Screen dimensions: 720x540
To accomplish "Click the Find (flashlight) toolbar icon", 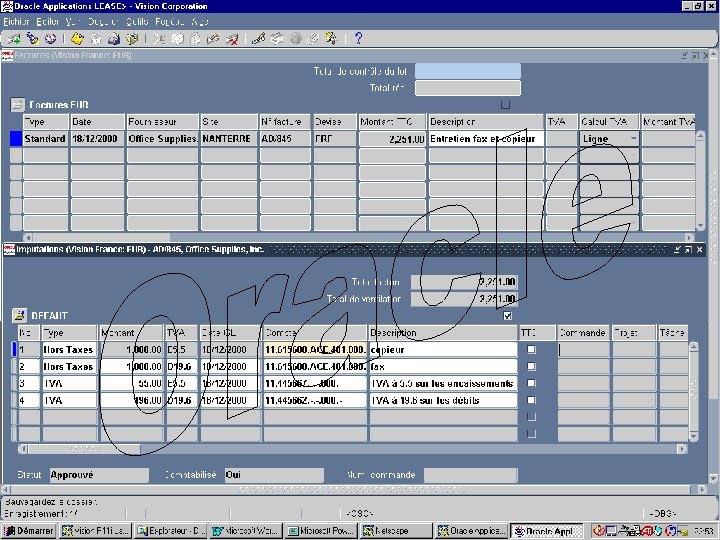I will pos(32,39).
